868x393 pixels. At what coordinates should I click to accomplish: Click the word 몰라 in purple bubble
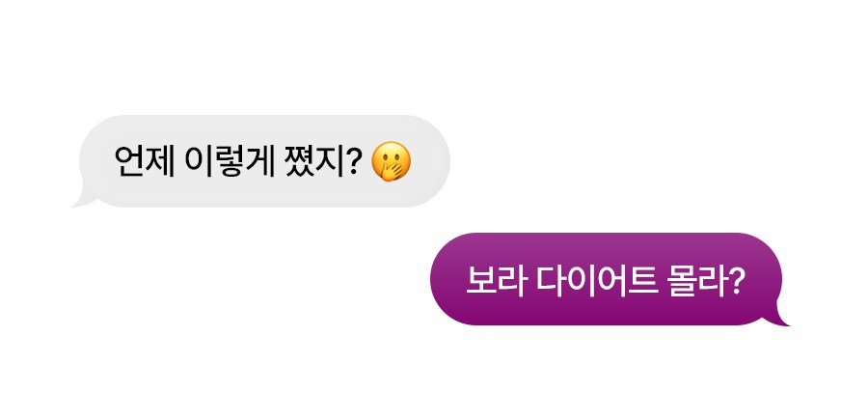[x=696, y=281]
